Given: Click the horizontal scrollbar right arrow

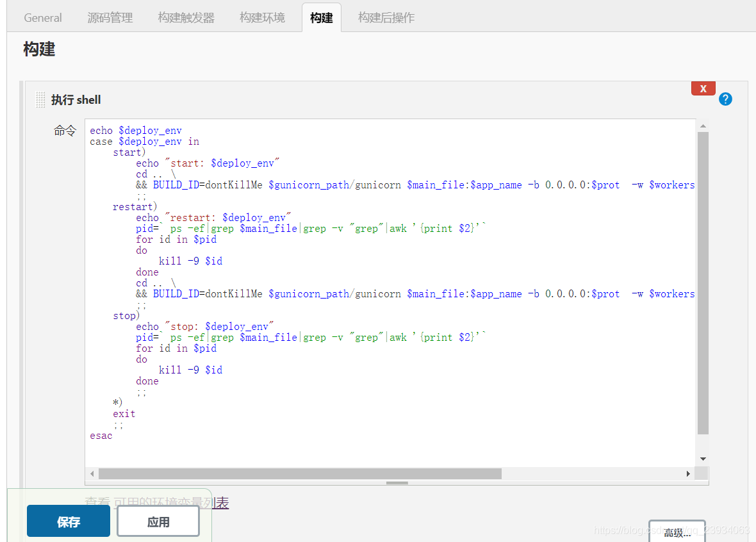Looking at the screenshot, I should pos(688,474).
